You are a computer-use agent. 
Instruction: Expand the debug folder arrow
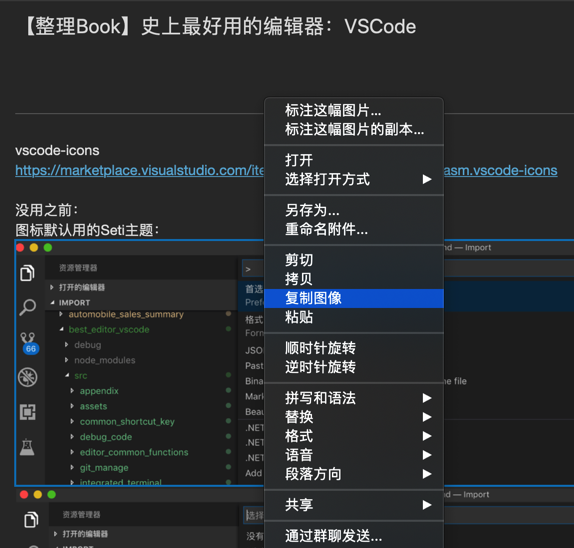click(66, 344)
